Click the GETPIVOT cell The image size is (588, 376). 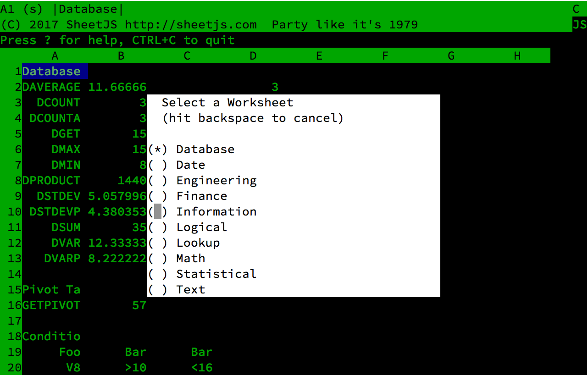click(51, 305)
